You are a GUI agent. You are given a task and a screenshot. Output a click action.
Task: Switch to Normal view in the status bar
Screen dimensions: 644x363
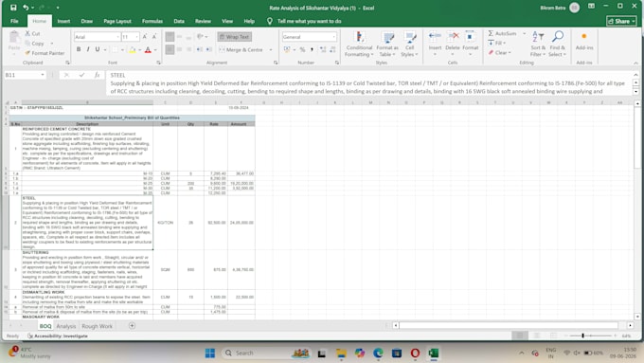(520, 336)
